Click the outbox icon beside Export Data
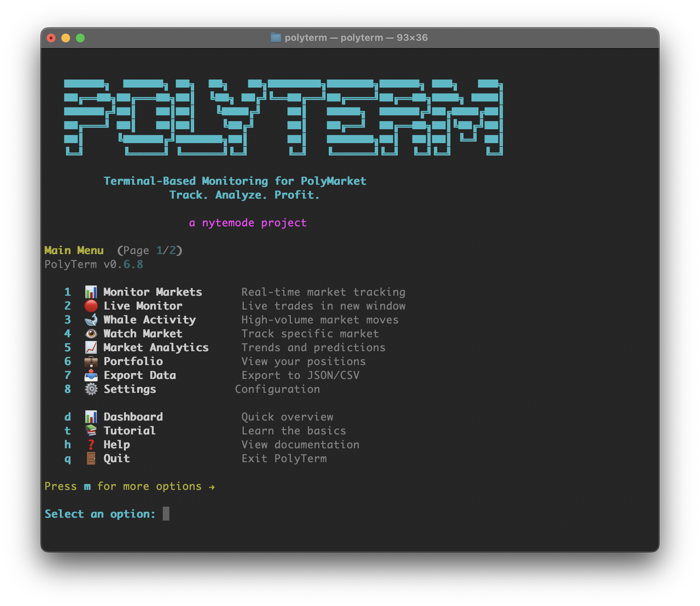 click(91, 375)
